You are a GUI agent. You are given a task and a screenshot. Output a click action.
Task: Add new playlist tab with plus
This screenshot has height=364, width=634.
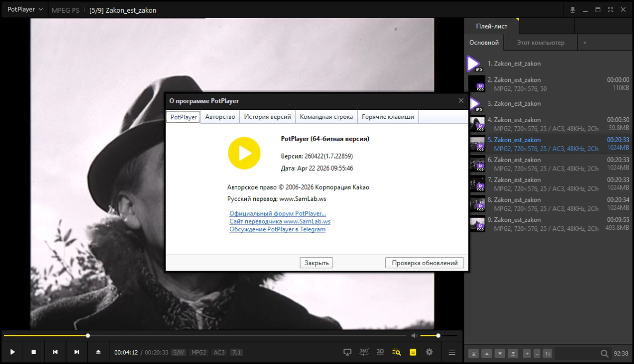point(584,43)
